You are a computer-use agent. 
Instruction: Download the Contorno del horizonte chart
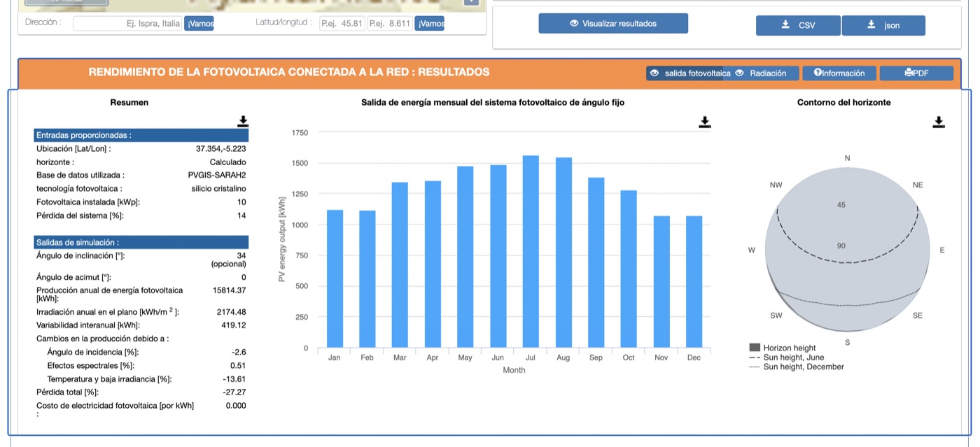tap(939, 122)
